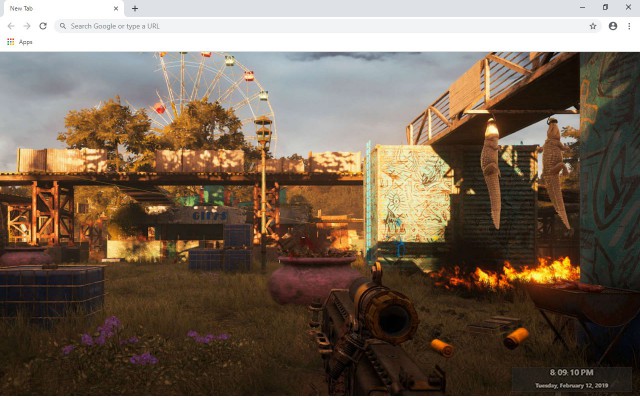
Task: Click the magnifier icon in the address bar
Action: tap(63, 26)
